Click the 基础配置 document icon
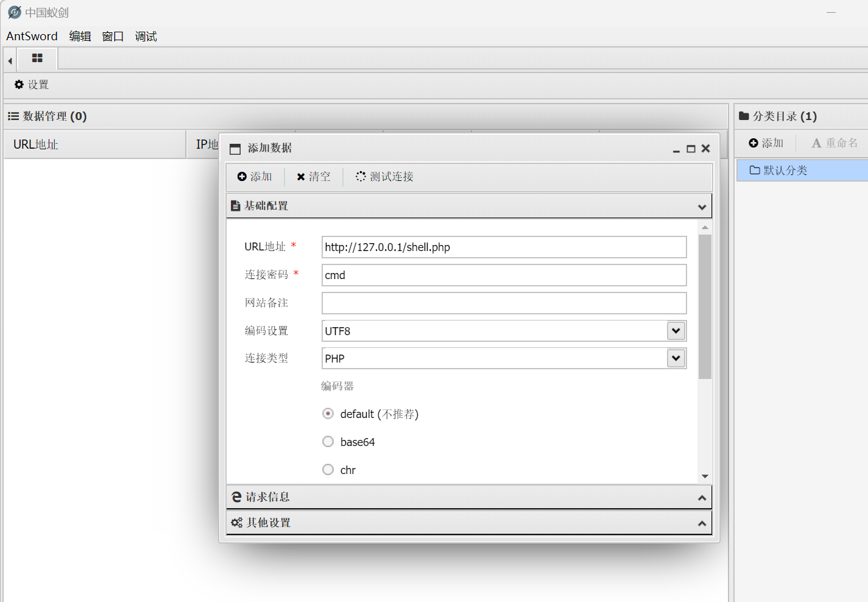This screenshot has width=868, height=602. pos(235,206)
